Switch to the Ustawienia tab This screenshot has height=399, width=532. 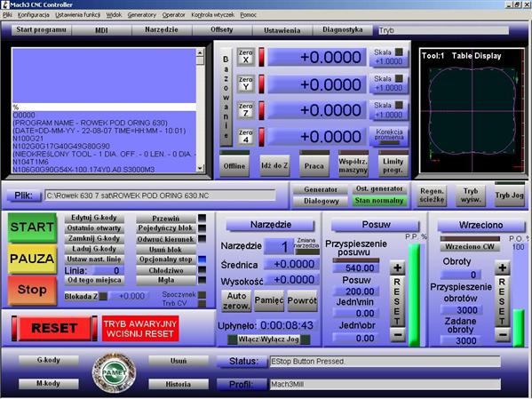click(x=282, y=30)
